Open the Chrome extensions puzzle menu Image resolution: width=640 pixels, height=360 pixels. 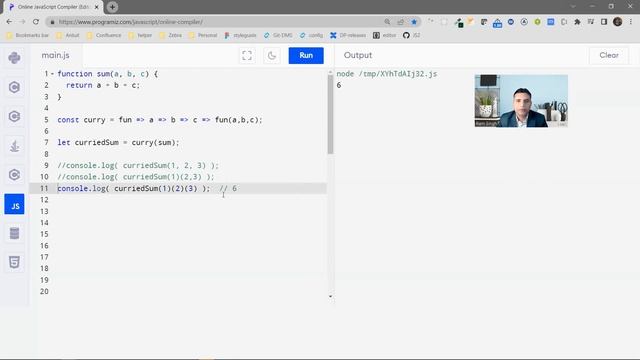coord(577,22)
